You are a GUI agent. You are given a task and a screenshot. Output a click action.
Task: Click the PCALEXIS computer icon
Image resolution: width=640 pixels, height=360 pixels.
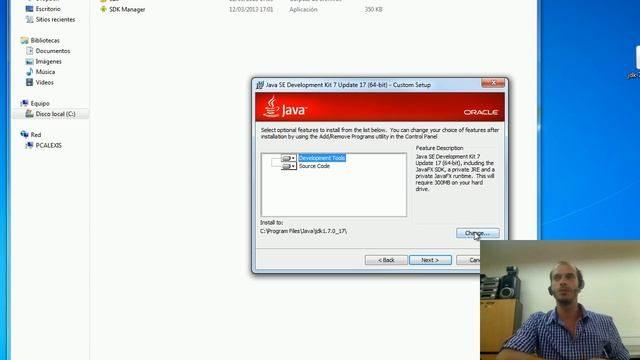click(x=29, y=145)
